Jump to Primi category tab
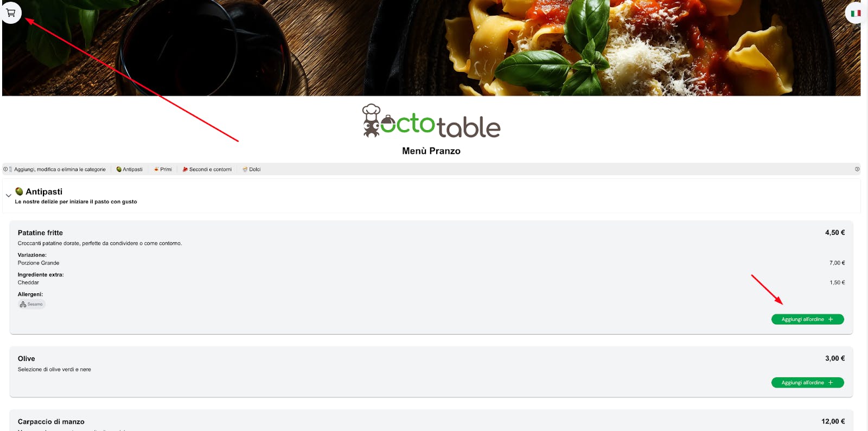 coord(163,169)
